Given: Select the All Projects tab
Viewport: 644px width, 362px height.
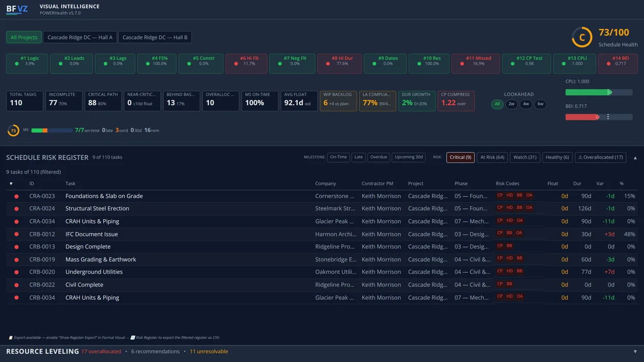Looking at the screenshot, I should (24, 37).
